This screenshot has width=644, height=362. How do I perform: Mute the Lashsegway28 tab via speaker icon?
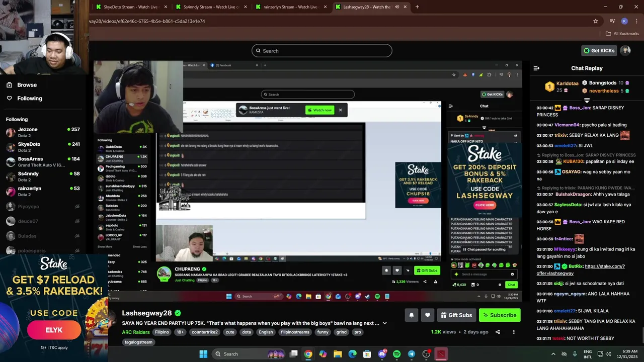[397, 7]
